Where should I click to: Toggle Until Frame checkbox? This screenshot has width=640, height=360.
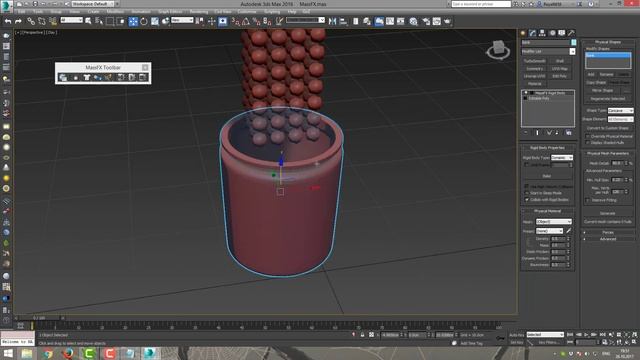[x=527, y=165]
